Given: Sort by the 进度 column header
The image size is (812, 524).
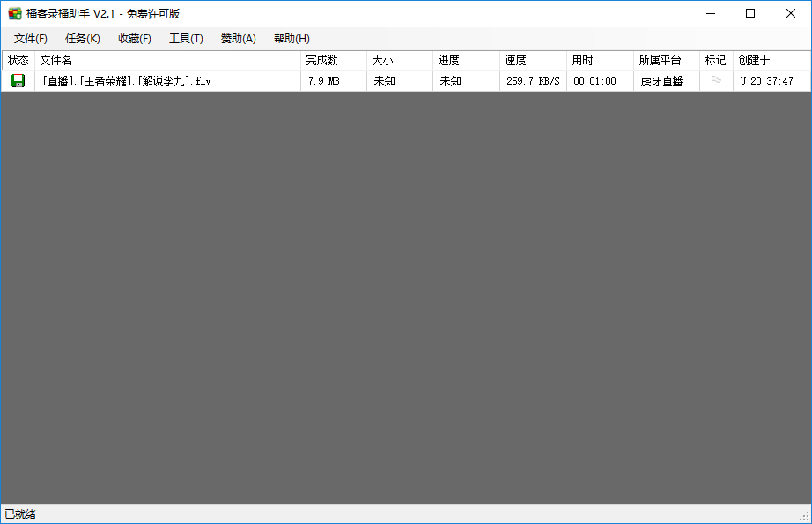Looking at the screenshot, I should tap(466, 61).
